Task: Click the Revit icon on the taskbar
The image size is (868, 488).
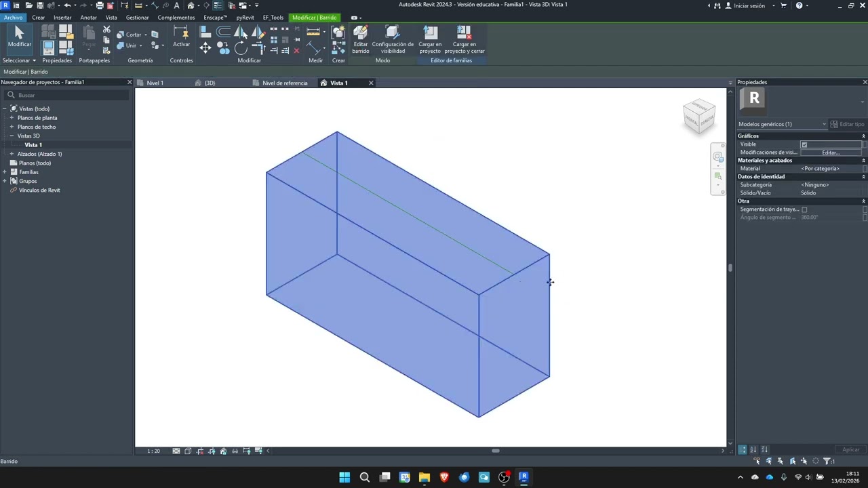Action: [x=524, y=477]
